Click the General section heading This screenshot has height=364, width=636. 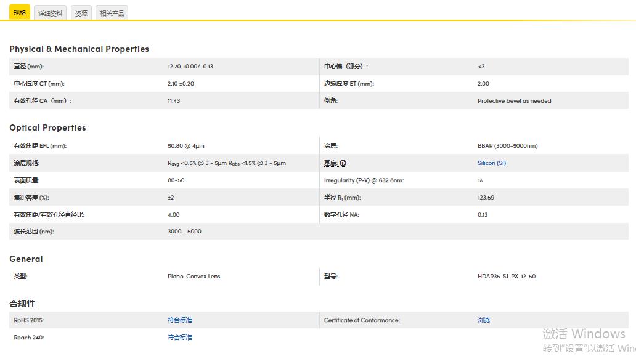(26, 259)
